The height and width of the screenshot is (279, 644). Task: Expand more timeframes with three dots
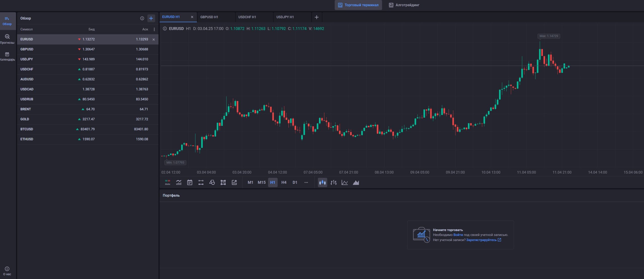[306, 183]
